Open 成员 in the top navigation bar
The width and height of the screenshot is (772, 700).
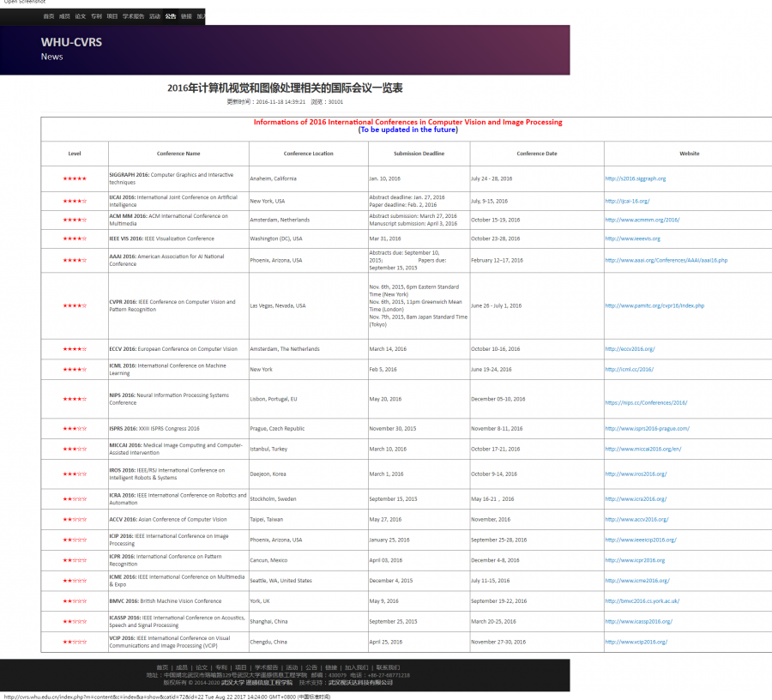[64, 16]
